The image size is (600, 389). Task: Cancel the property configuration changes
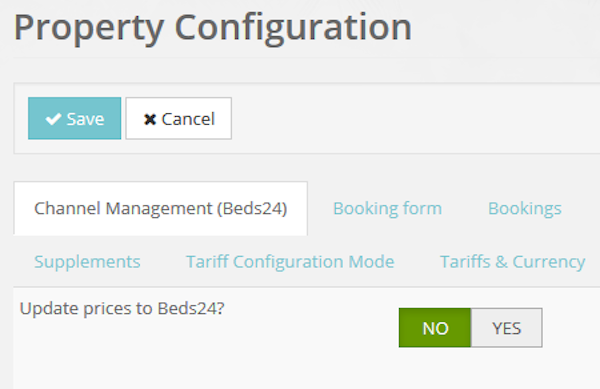click(x=179, y=118)
